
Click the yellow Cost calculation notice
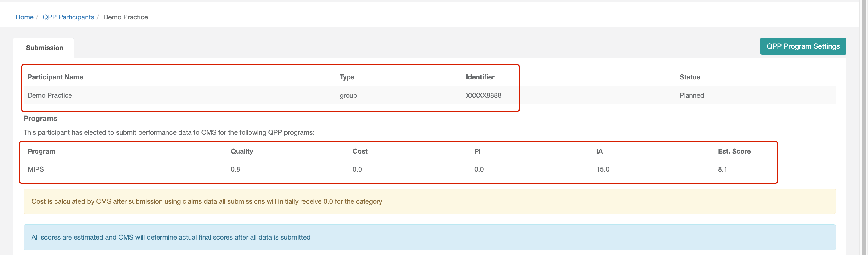coord(430,201)
